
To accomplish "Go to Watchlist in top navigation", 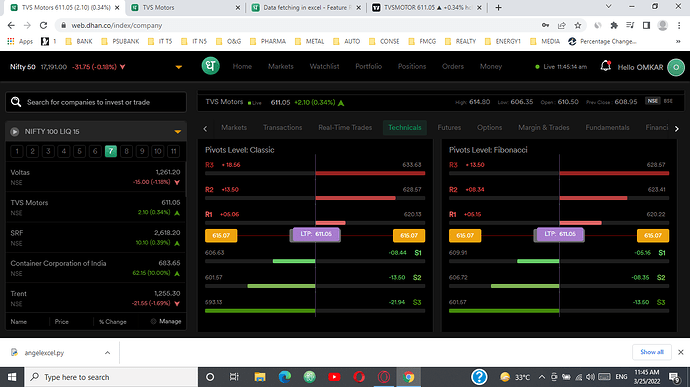I will (x=324, y=66).
